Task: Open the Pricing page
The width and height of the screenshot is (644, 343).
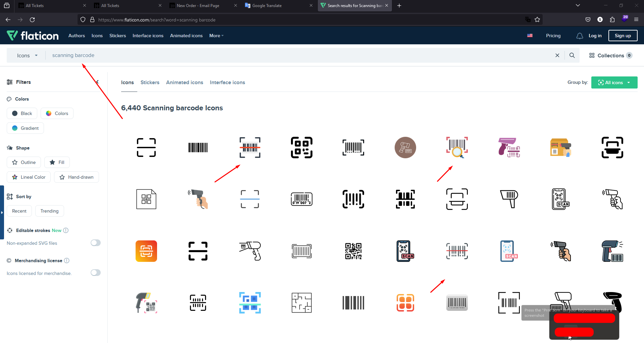Action: 553,36
